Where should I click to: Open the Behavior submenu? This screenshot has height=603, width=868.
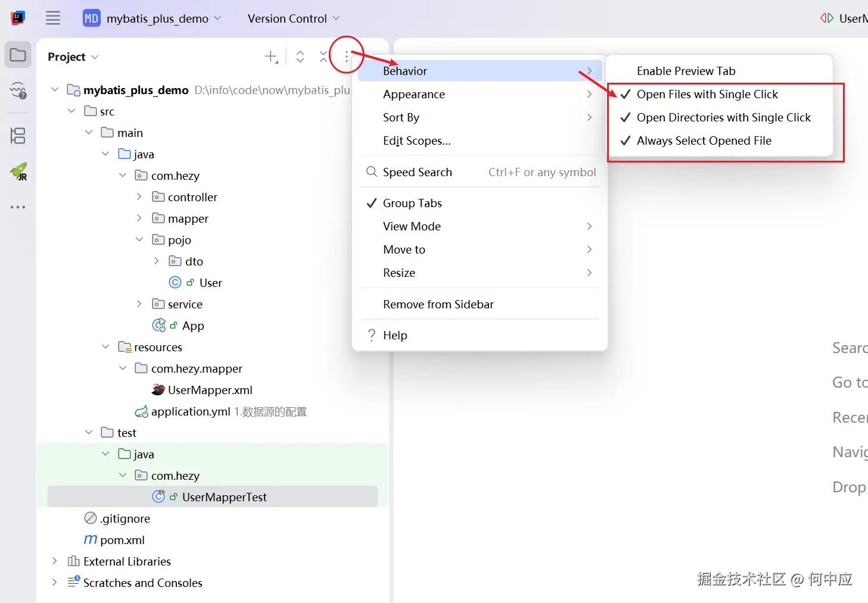(480, 71)
